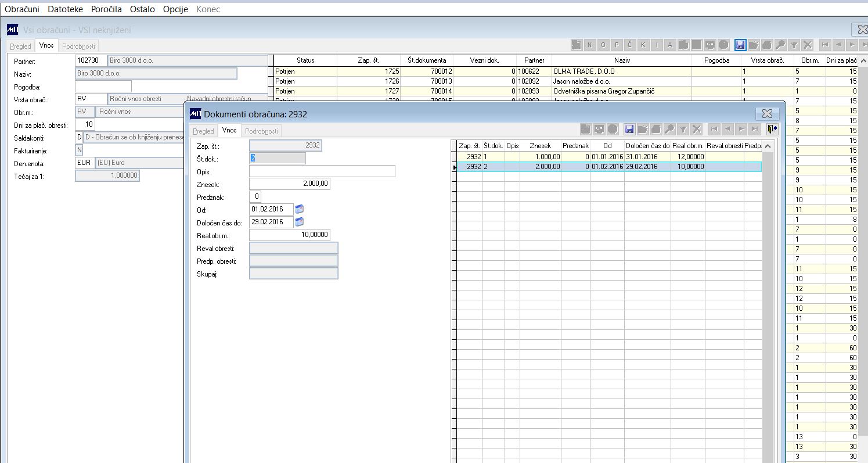Switch to Pregled tab in Vsi obračuni window
The width and height of the screenshot is (868, 463).
(21, 46)
